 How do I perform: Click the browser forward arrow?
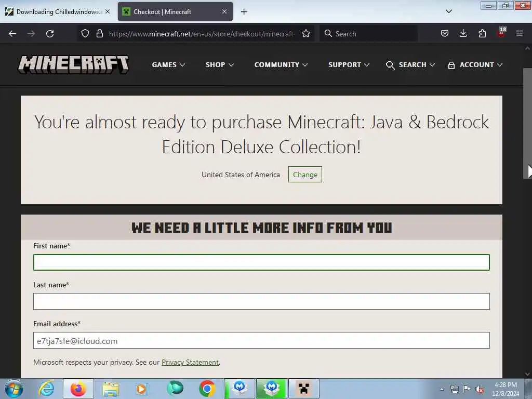click(x=31, y=34)
